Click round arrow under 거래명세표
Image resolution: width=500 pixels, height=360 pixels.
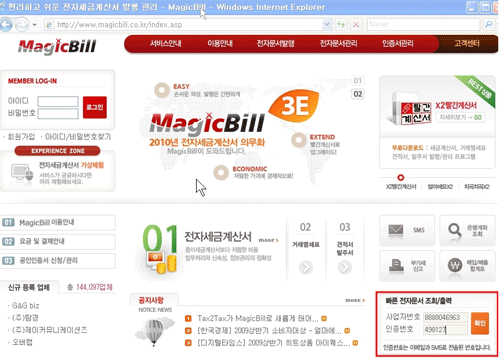click(x=306, y=267)
